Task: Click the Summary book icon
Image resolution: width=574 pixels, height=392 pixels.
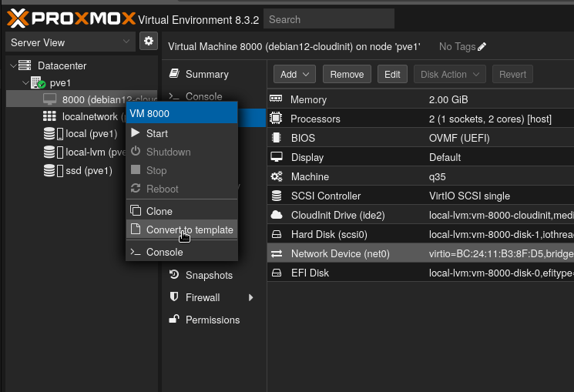Action: (174, 73)
